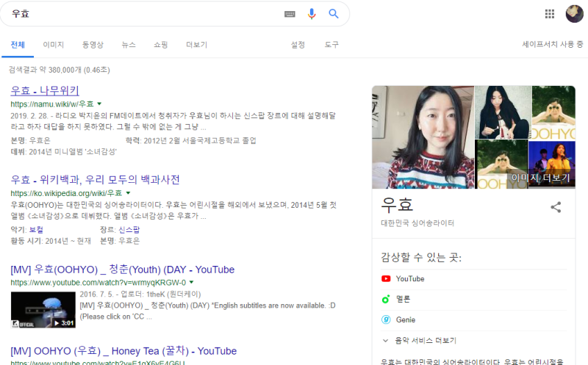Open the 우효 - 나무위키 result
The width and height of the screenshot is (588, 365).
45,90
